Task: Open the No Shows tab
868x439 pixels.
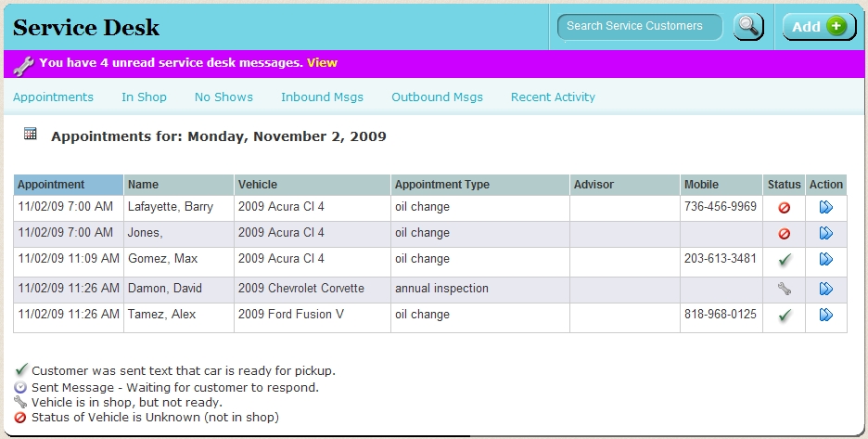Action: [x=223, y=97]
